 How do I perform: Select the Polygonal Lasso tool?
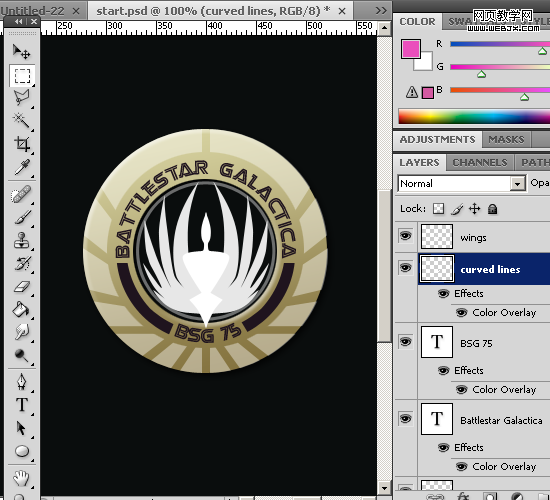point(22,98)
